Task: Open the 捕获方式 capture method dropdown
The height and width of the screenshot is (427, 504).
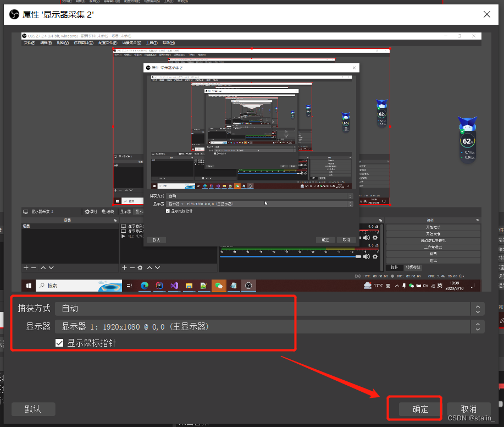Action: pos(264,309)
